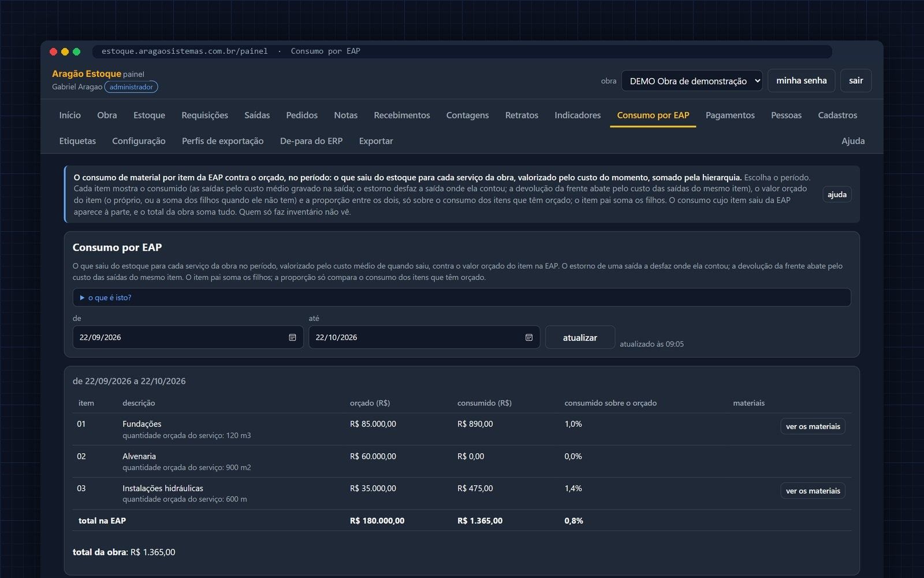Open the De-para do ERP tab
This screenshot has height=578, width=924.
tap(311, 141)
